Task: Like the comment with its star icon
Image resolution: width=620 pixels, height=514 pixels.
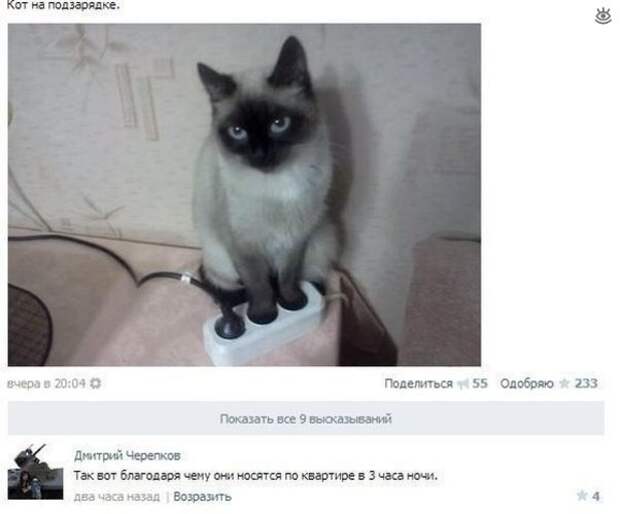Action: click(x=582, y=495)
